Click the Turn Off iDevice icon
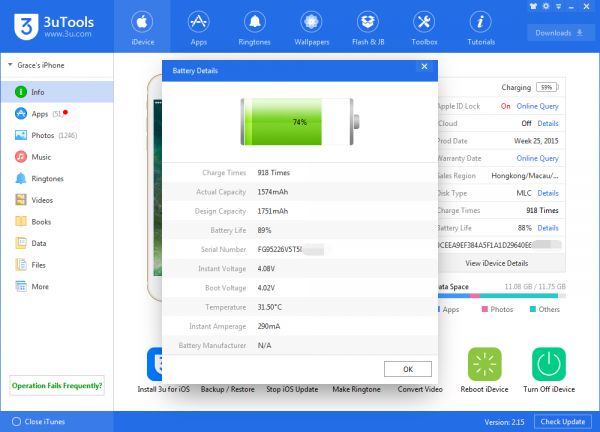This screenshot has height=432, width=600. point(549,364)
